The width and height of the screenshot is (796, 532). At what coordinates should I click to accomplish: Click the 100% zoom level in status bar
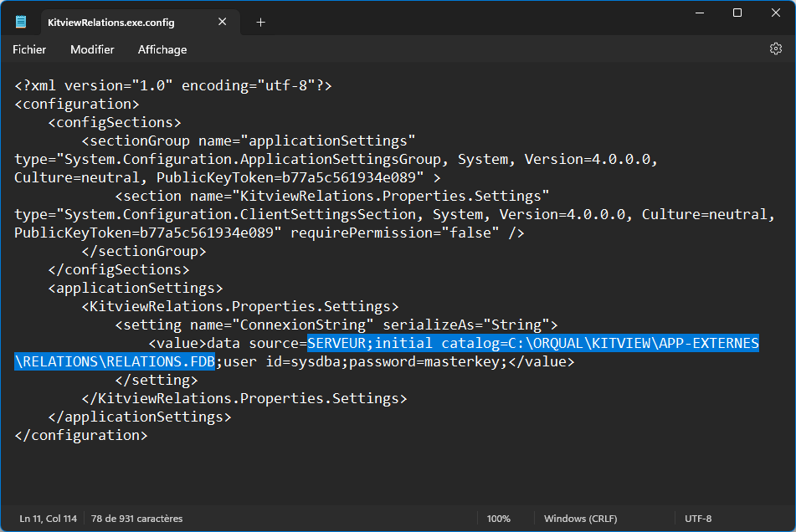[498, 519]
